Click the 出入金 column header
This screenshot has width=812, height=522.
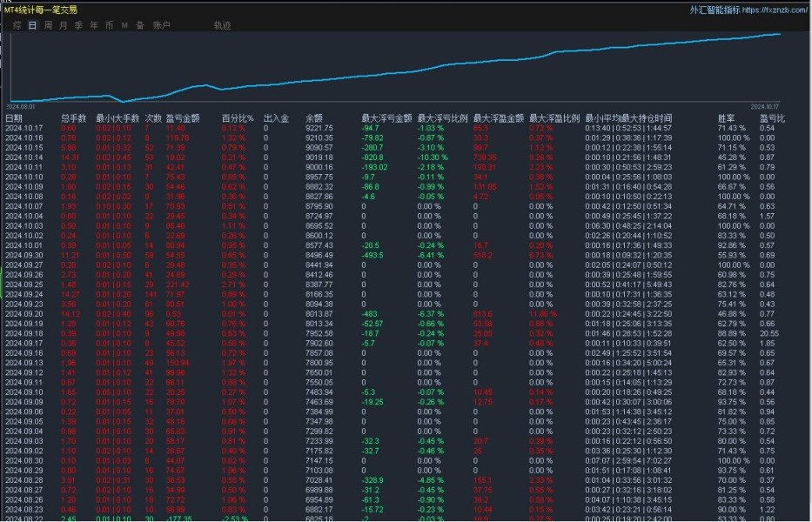pyautogui.click(x=276, y=118)
